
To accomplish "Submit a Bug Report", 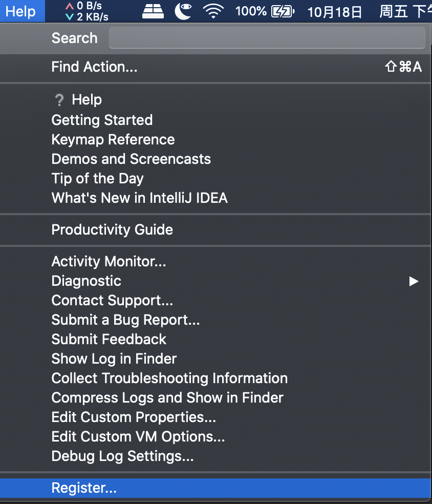I will pyautogui.click(x=125, y=320).
